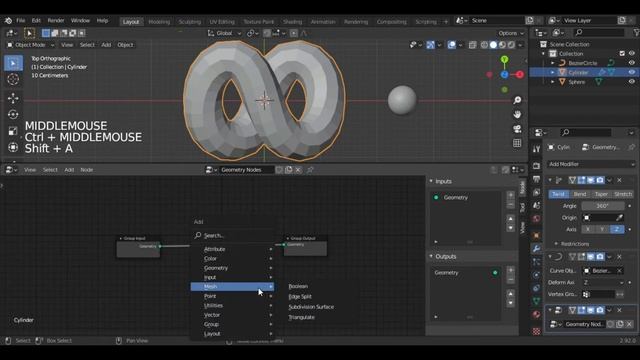Toggle Simple Deform modifier render camera icon
The image size is (640, 360).
coord(600,180)
